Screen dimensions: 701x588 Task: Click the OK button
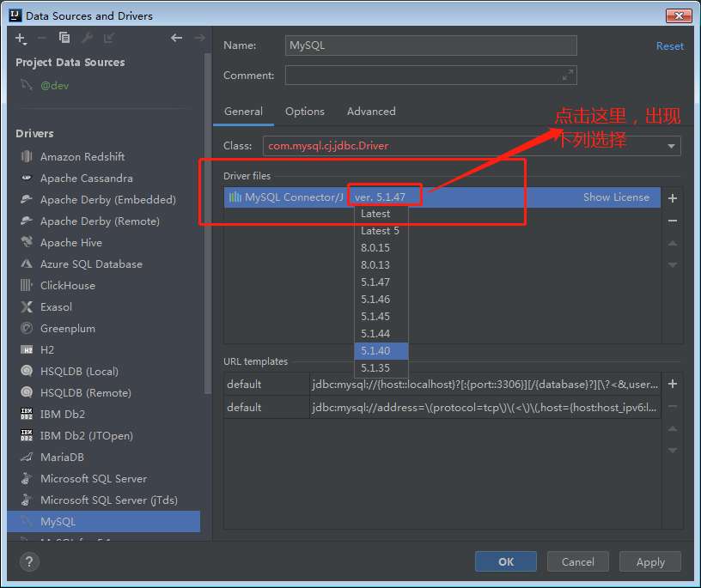[x=506, y=561]
